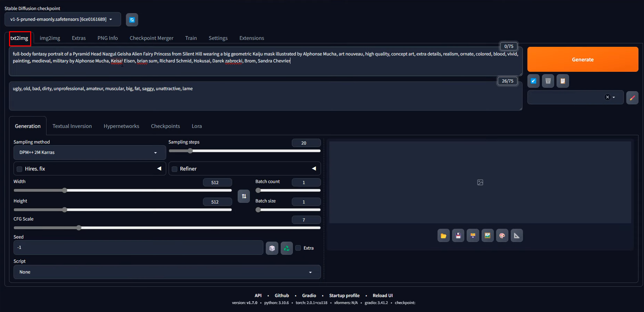Focus the Batch count number field
Viewport: 644px width, 312px height.
click(x=306, y=182)
